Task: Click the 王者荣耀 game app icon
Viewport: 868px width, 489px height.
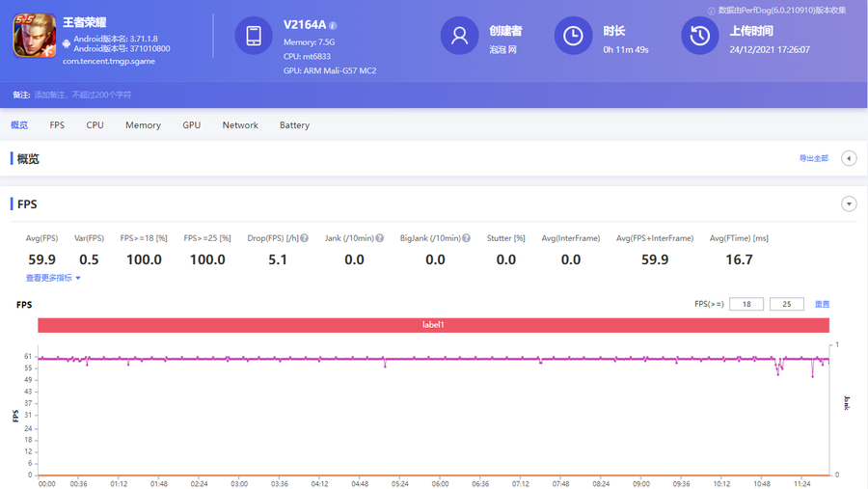Action: point(34,37)
